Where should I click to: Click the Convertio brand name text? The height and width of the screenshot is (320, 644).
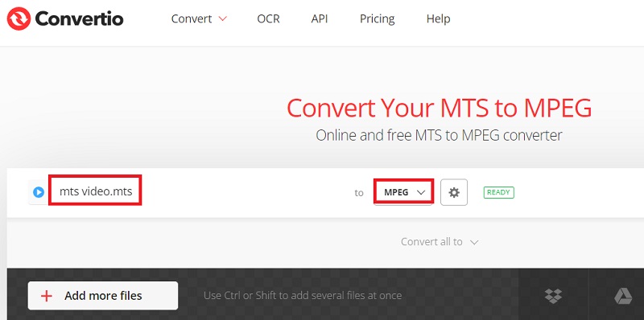coord(79,18)
